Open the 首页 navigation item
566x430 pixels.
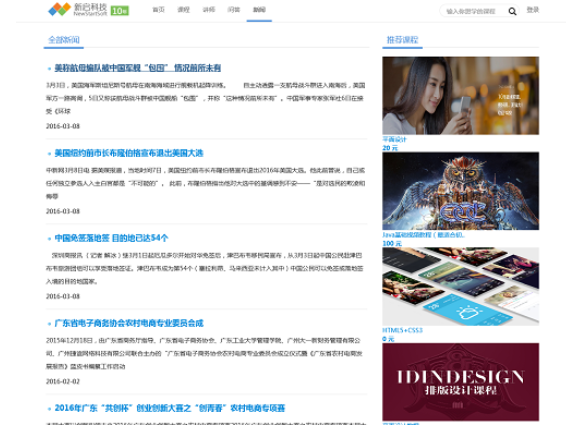pos(158,10)
